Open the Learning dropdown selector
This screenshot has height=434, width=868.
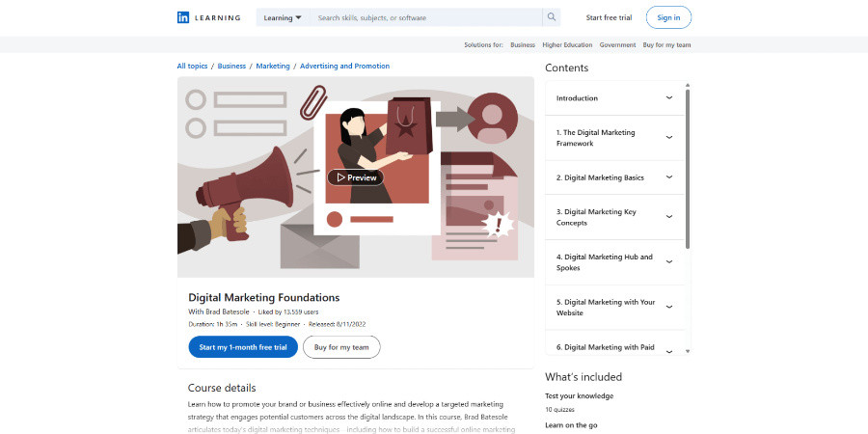click(x=283, y=17)
